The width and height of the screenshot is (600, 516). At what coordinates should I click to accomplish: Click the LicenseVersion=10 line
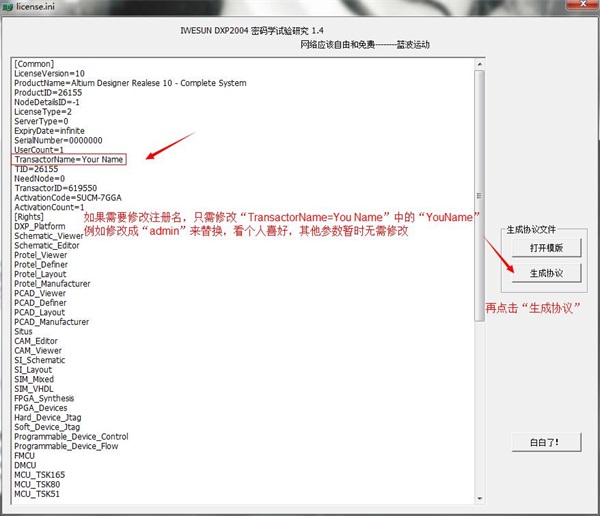[49, 73]
